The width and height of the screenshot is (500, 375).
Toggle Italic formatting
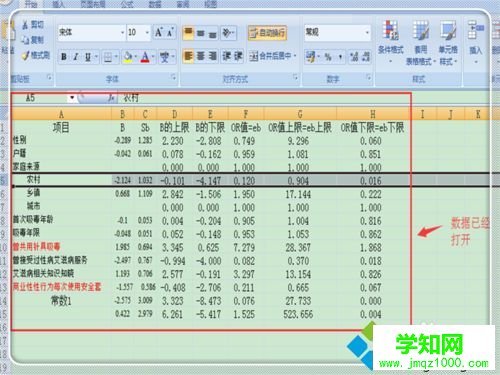(76, 57)
